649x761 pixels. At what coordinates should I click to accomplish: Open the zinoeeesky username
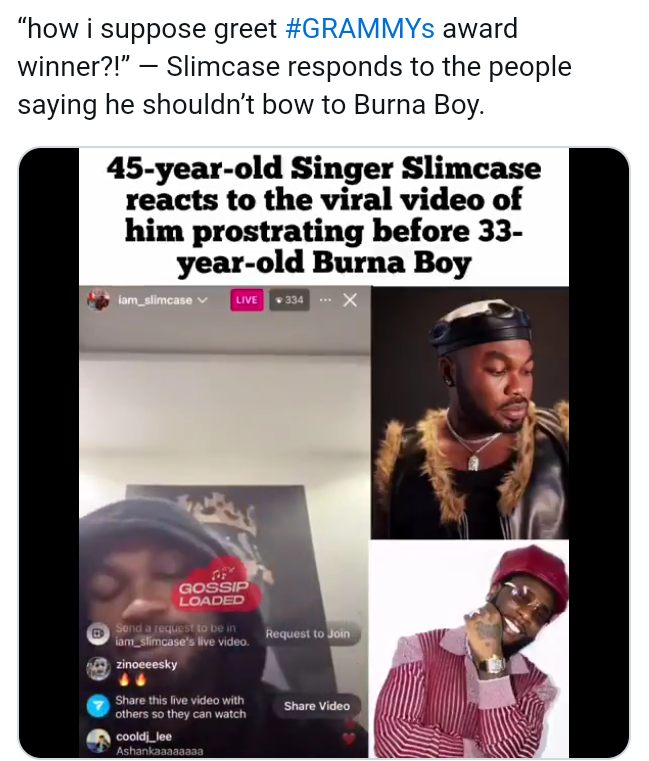pyautogui.click(x=146, y=664)
